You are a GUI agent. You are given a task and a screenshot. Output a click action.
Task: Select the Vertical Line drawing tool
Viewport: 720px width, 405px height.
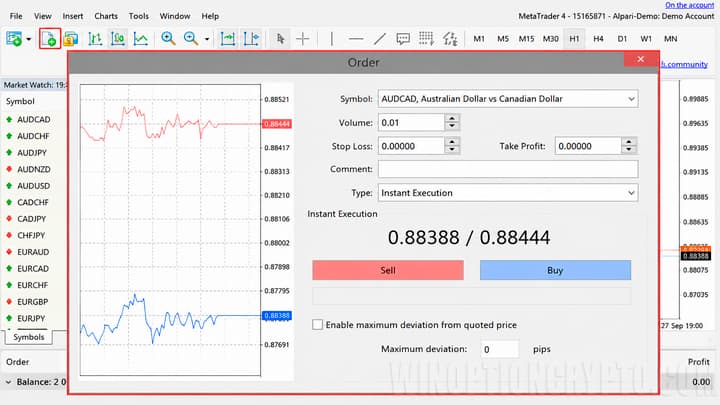pyautogui.click(x=332, y=39)
